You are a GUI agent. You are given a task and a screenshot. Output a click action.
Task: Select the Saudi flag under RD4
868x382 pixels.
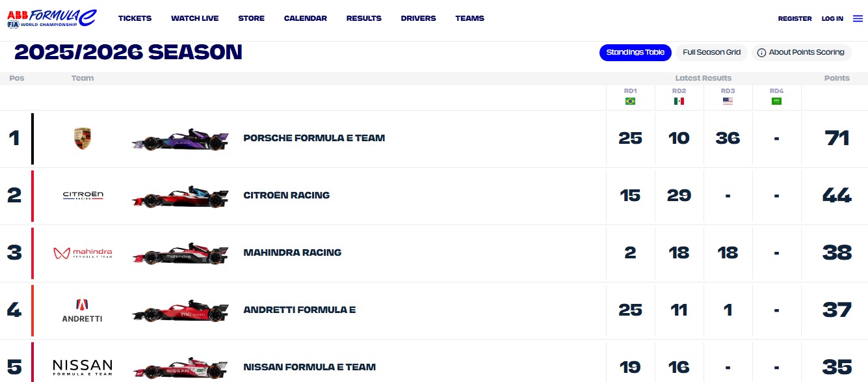tap(776, 101)
